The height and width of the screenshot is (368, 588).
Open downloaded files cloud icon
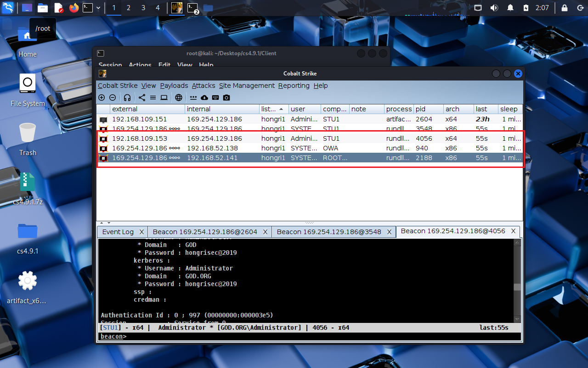(204, 98)
